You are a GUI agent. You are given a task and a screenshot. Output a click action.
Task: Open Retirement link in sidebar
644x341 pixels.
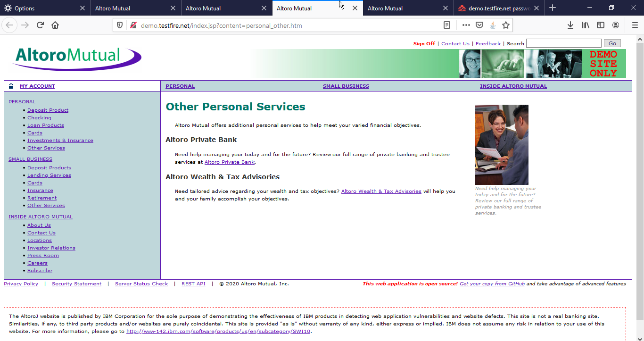click(42, 198)
